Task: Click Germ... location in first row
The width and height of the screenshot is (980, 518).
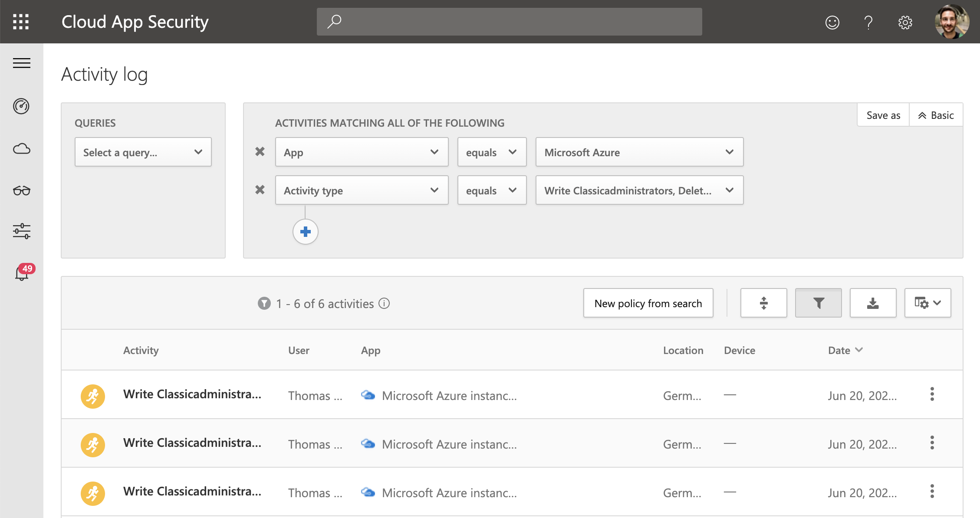Action: [682, 395]
